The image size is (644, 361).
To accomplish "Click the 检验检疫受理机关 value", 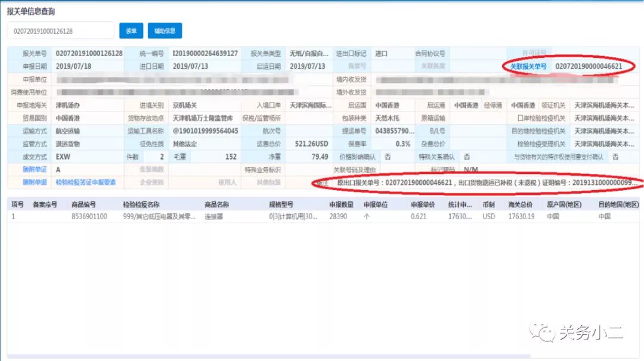I will (604, 144).
